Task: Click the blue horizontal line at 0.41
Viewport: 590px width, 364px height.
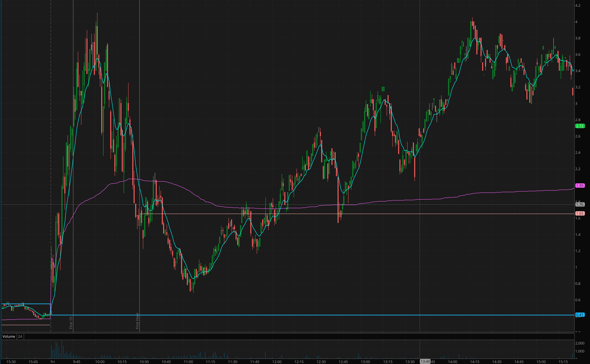Action: click(x=289, y=315)
